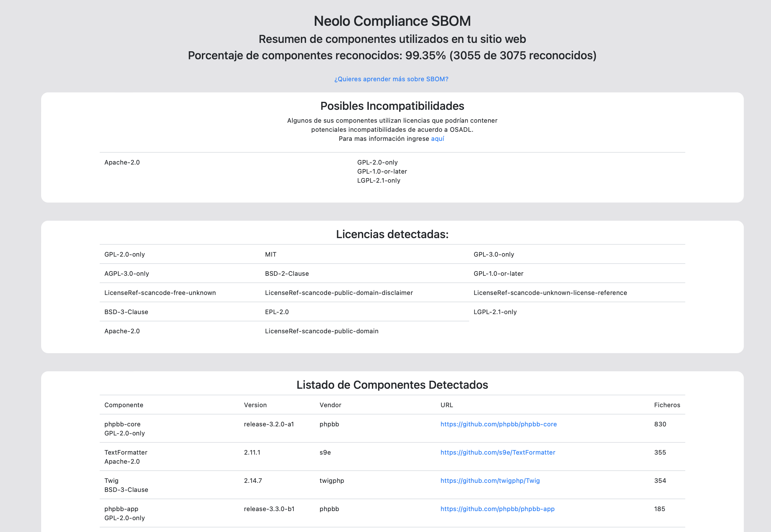The width and height of the screenshot is (771, 532).
Task: Click the Twig component name
Action: point(111,481)
